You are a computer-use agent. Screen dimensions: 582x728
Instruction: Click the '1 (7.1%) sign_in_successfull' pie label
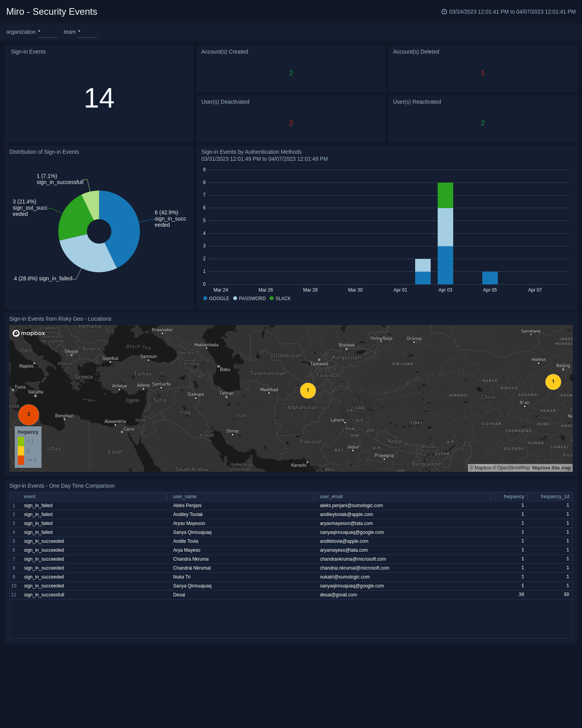click(x=60, y=179)
